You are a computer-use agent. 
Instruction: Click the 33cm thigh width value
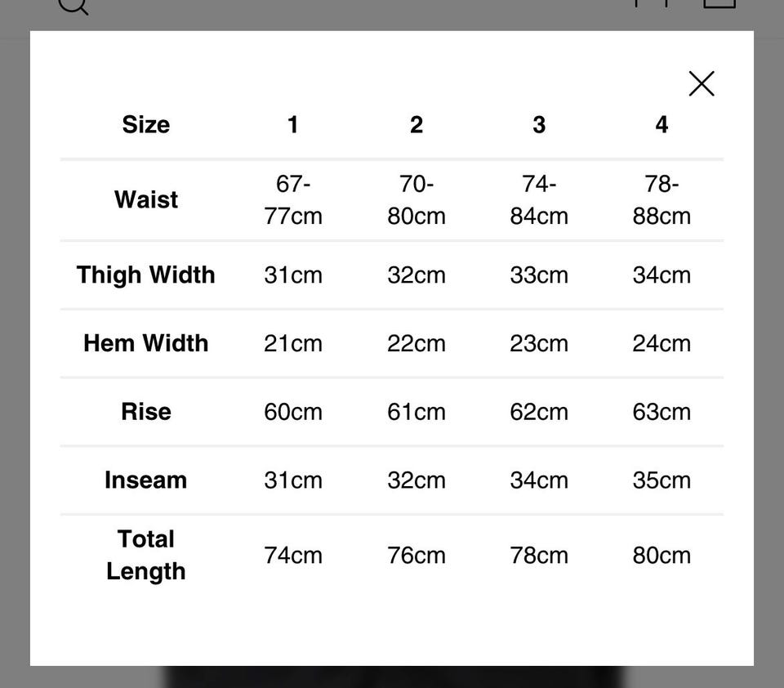click(x=539, y=275)
